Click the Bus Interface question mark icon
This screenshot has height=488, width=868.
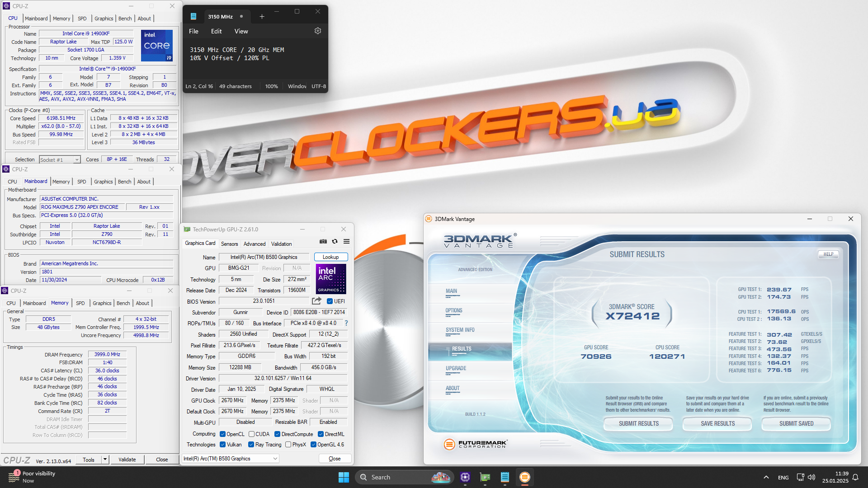(346, 323)
